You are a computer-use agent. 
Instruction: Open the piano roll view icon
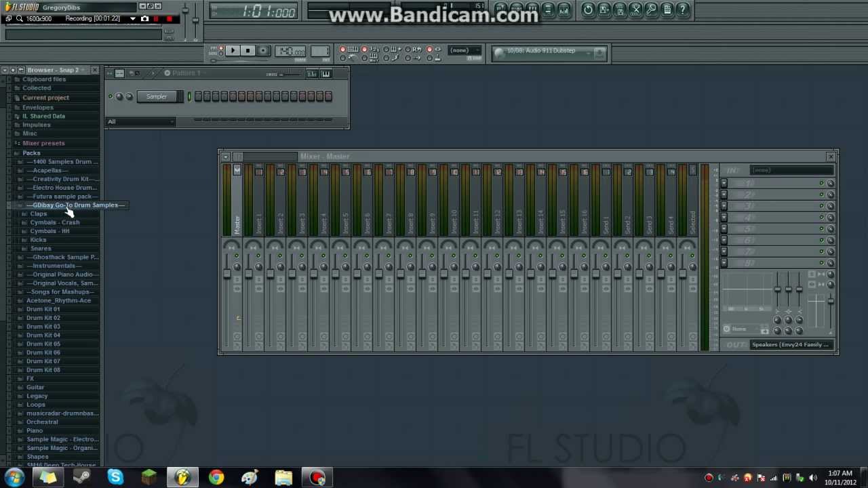532,9
